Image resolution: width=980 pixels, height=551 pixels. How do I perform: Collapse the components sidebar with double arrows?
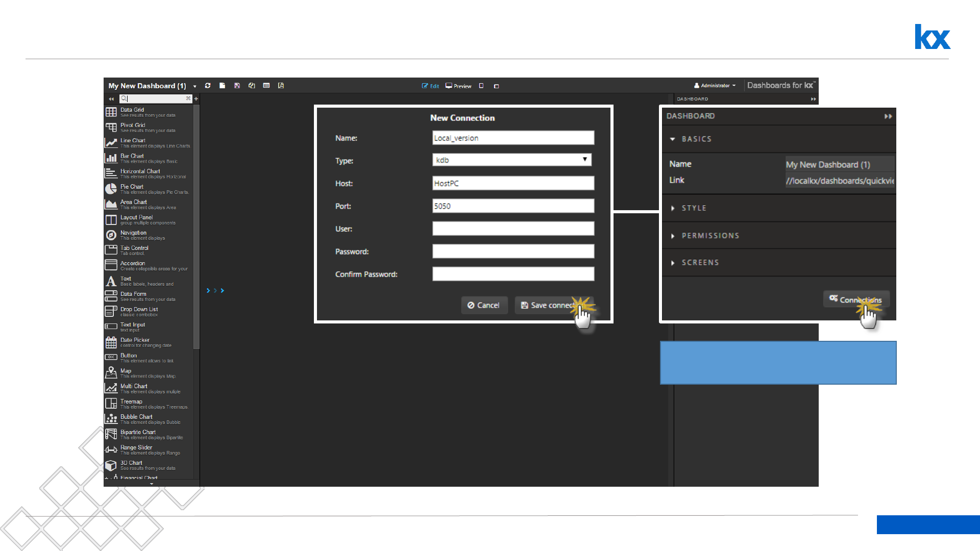coord(111,99)
